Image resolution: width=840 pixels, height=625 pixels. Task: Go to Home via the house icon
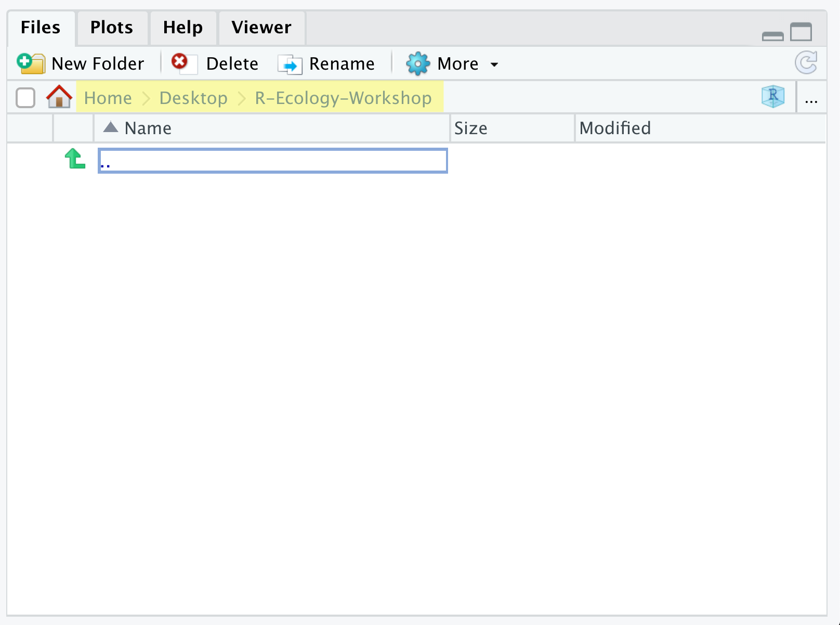click(58, 97)
